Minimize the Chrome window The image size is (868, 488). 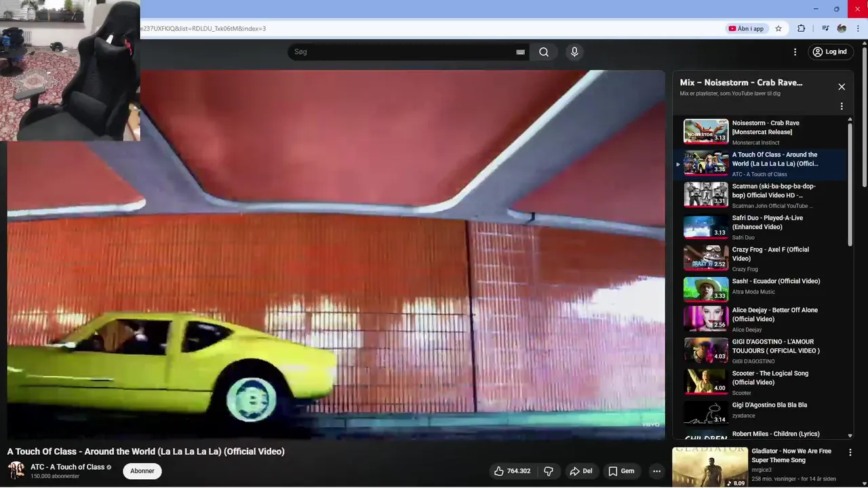[x=815, y=9]
